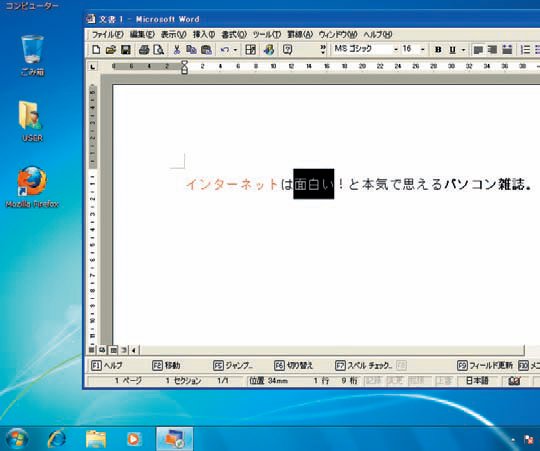This screenshot has width=540, height=451.
Task: Click the highlighted 面白い text in document
Action: pos(313,184)
